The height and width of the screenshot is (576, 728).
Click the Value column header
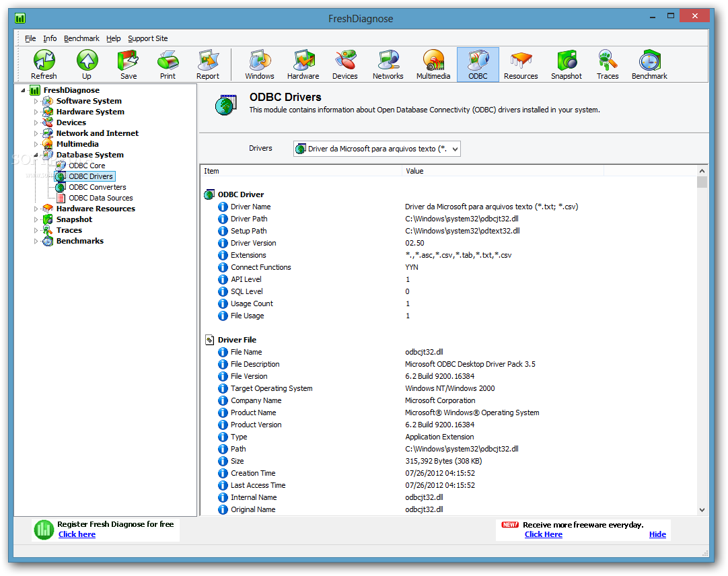click(x=503, y=171)
